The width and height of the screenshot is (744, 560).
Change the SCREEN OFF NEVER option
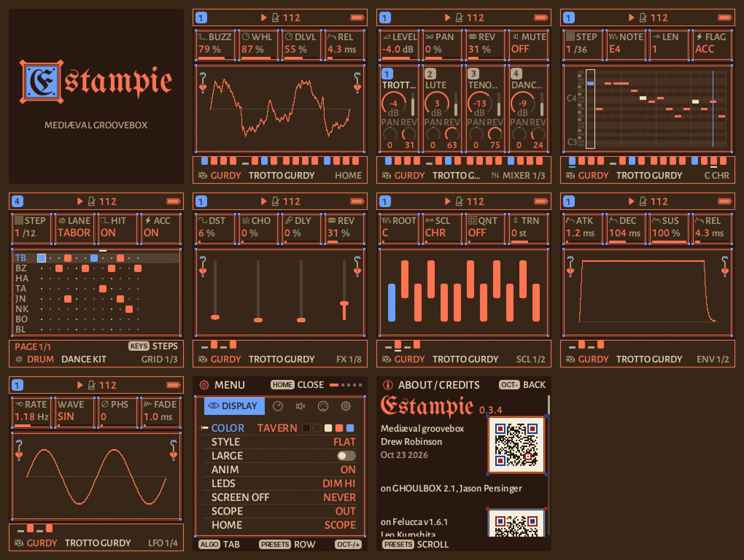click(x=280, y=497)
